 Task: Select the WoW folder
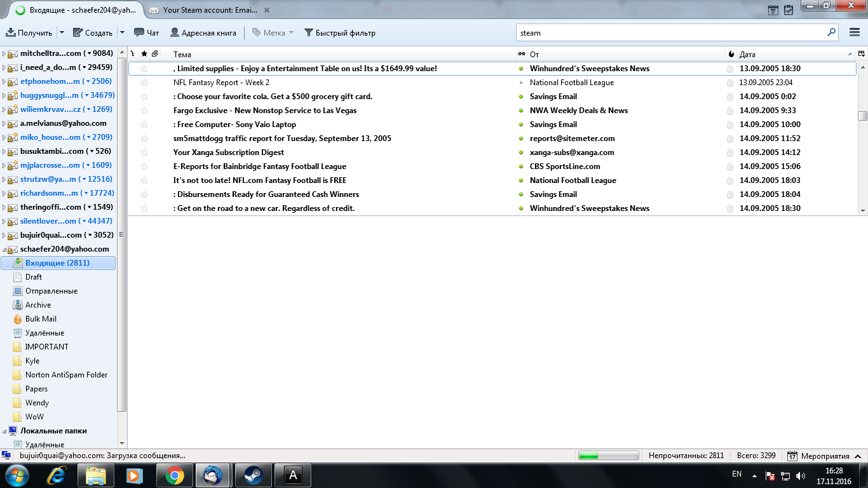tap(29, 417)
